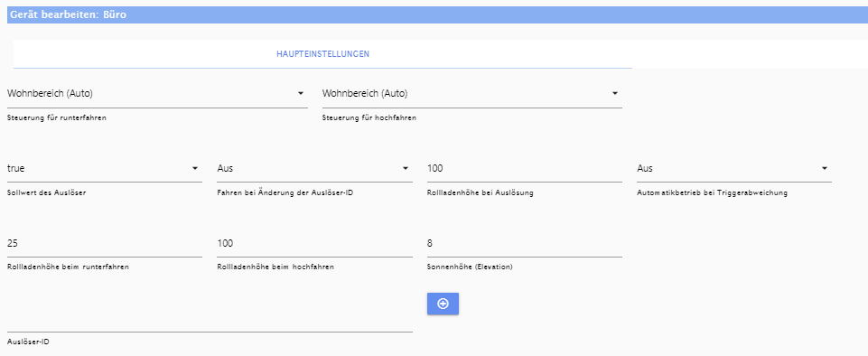This screenshot has width=868, height=356.
Task: Click the Rollladenhöhe beim hochfahren field showing 100
Action: pos(314,244)
